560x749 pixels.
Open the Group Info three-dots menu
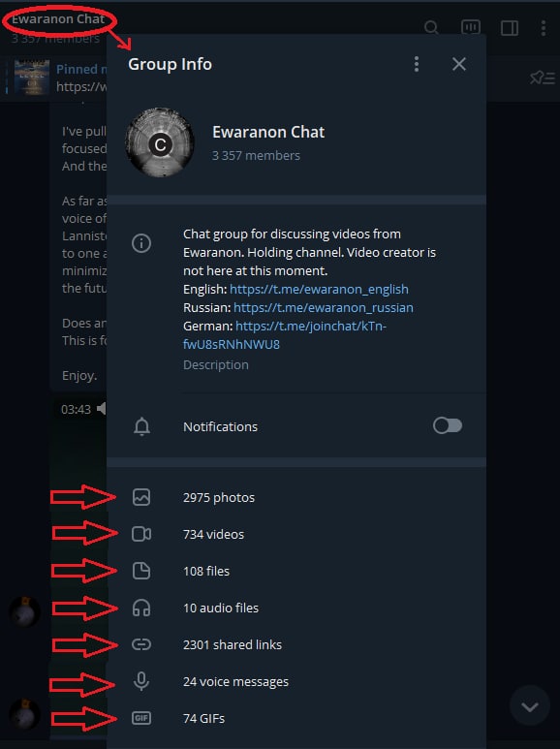(x=417, y=64)
